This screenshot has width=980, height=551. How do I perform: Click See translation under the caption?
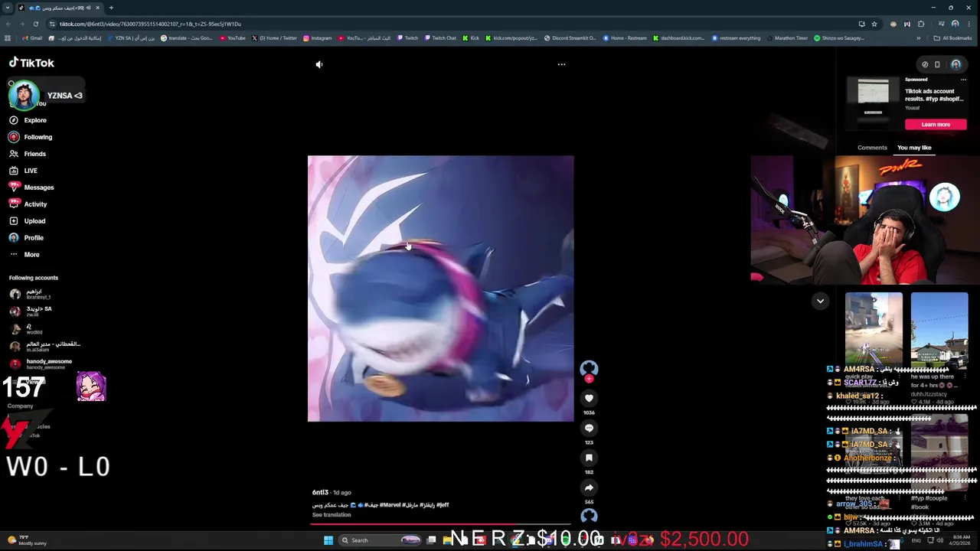tap(332, 515)
